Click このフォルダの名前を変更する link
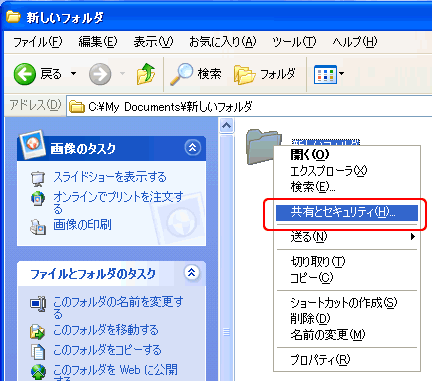Viewport: 432px width, 381px height. coord(118,308)
